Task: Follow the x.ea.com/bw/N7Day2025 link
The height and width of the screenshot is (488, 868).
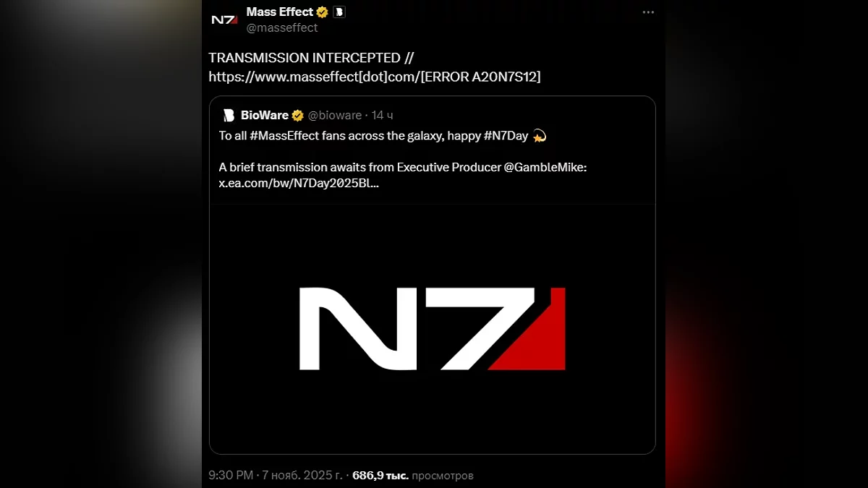Action: [x=299, y=184]
